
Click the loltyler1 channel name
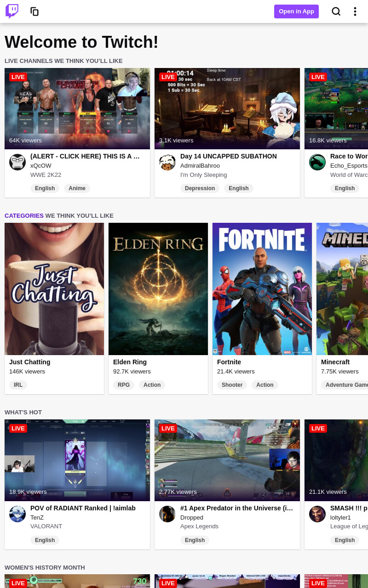(340, 517)
